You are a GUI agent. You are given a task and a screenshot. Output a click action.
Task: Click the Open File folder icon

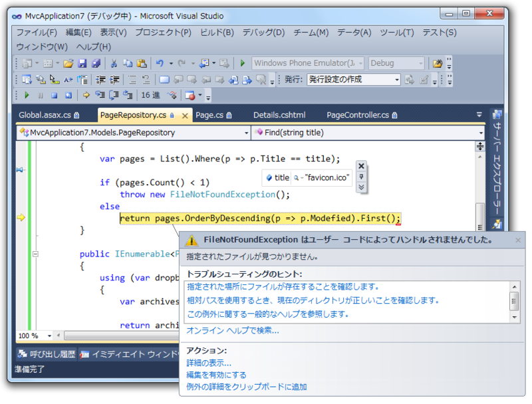tap(68, 63)
